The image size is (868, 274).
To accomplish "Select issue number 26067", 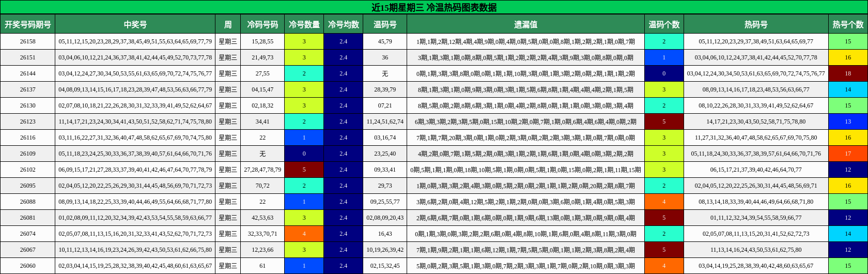I will 28,250.
